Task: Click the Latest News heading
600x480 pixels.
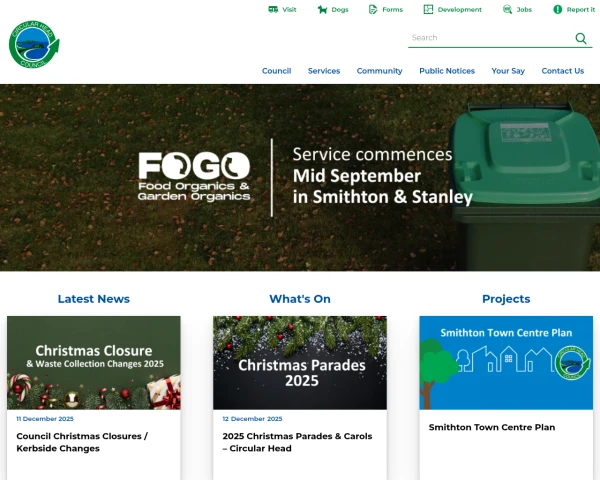Action: [94, 299]
